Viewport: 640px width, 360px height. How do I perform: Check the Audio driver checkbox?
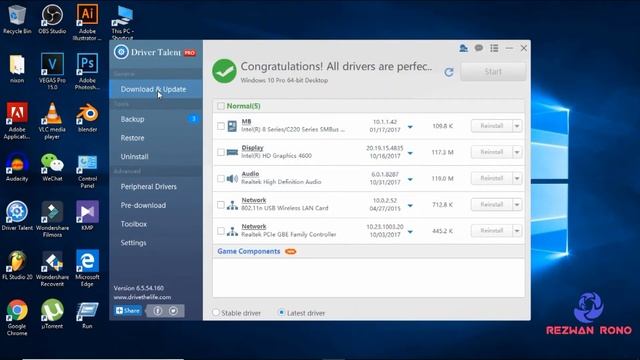(x=221, y=178)
